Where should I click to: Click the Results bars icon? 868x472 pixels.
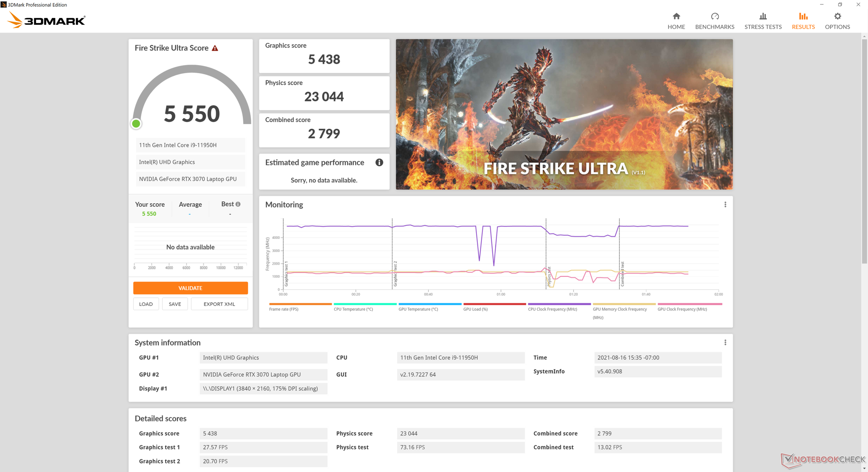coord(803,16)
